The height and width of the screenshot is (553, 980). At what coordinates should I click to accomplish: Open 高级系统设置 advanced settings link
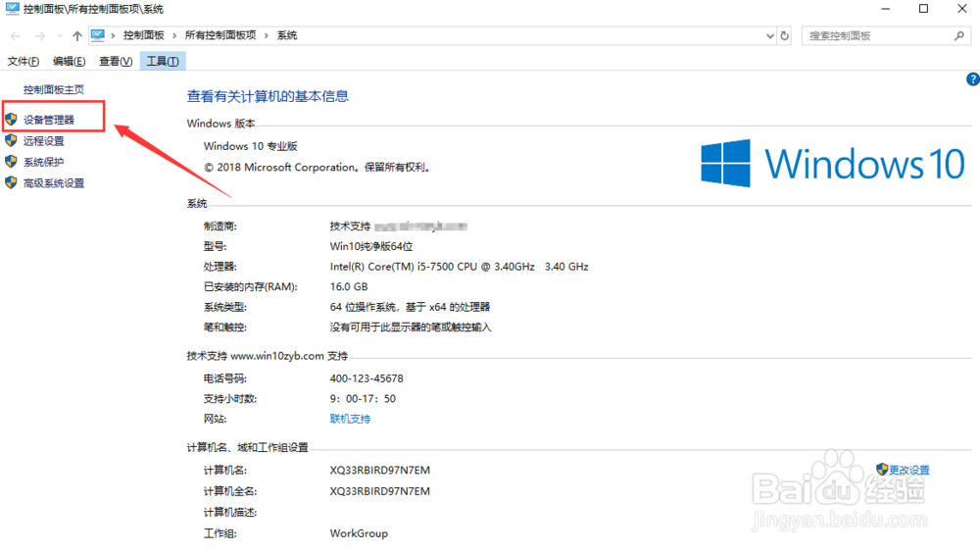pos(54,183)
